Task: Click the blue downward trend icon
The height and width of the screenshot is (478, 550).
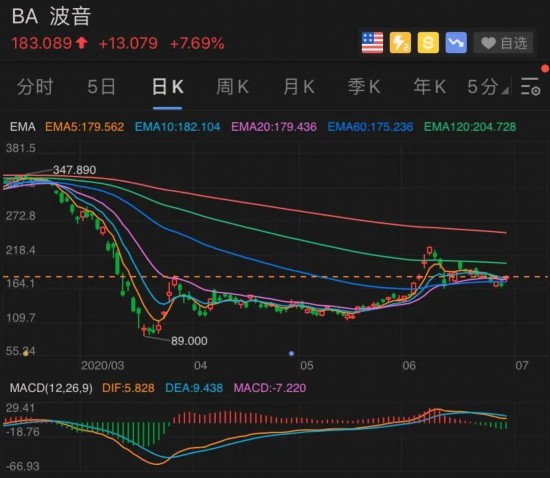Action: click(456, 43)
